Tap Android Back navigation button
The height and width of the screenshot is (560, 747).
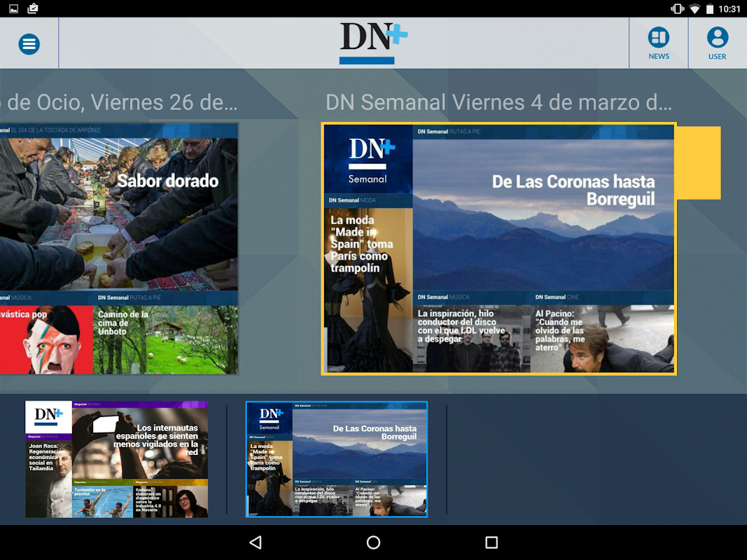click(256, 542)
